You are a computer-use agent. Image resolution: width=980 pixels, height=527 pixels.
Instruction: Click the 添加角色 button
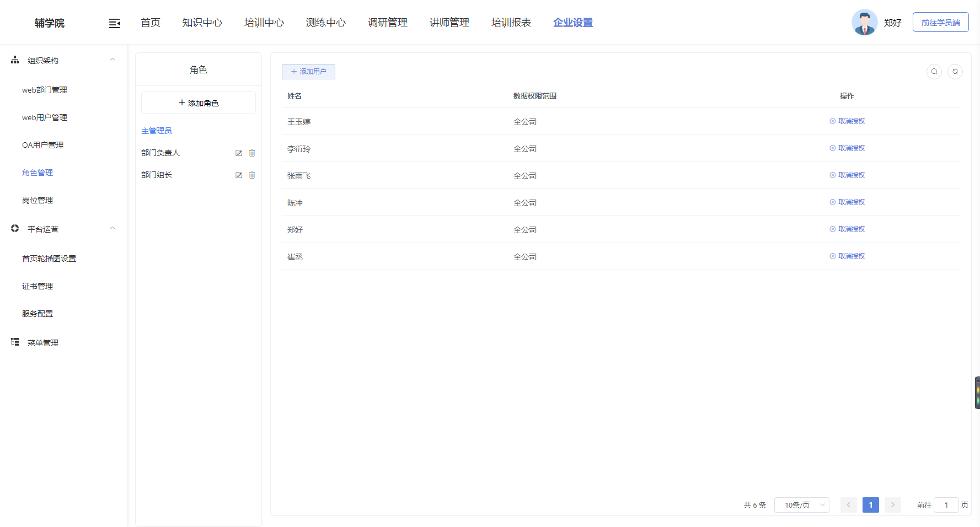point(199,103)
